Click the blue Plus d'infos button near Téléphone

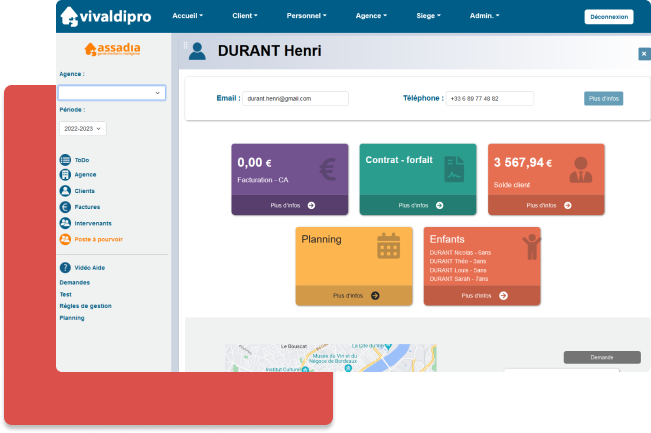[604, 99]
